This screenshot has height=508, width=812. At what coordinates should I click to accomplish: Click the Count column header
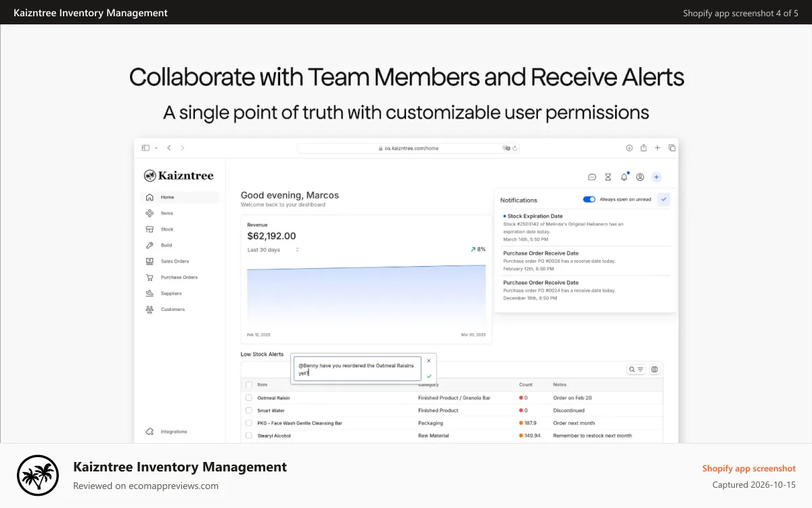pyautogui.click(x=526, y=385)
